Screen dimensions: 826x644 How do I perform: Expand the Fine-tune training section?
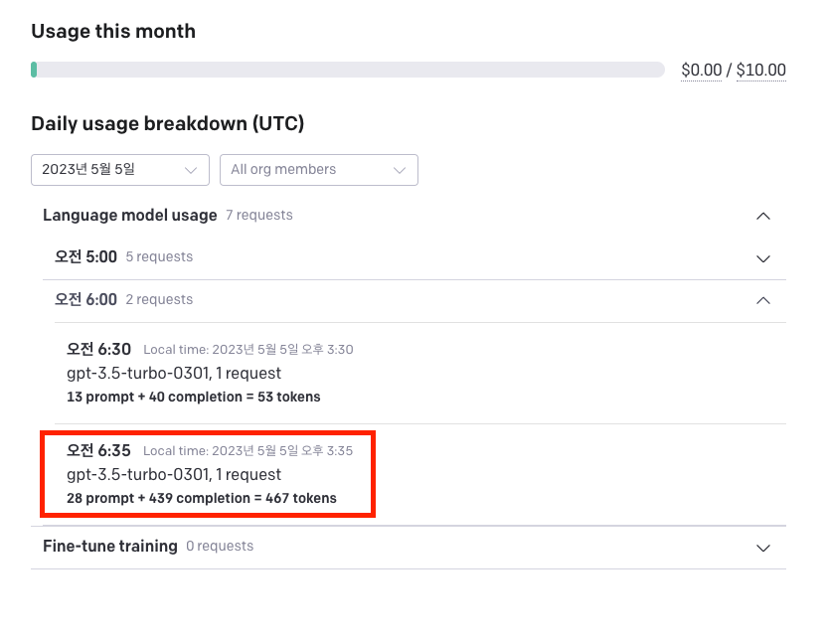[110, 546]
